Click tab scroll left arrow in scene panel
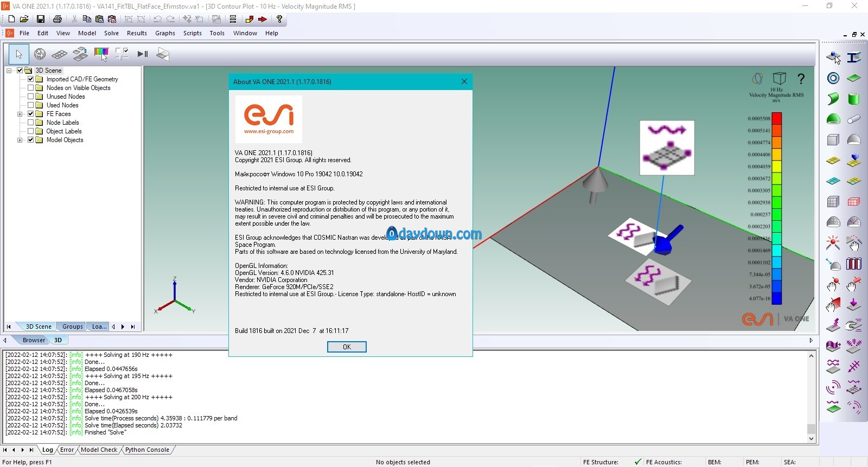This screenshot has height=467, width=868. 113,327
